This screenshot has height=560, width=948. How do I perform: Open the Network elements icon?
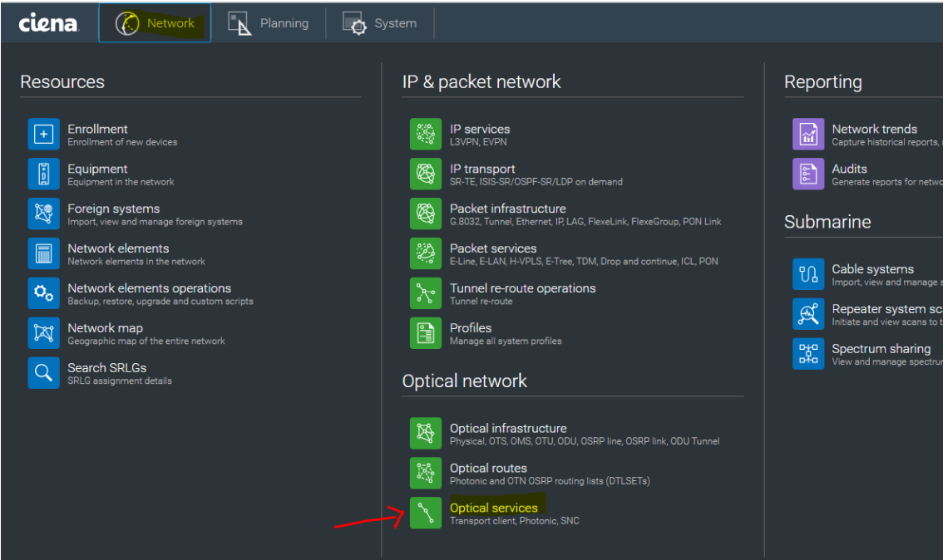point(43,253)
